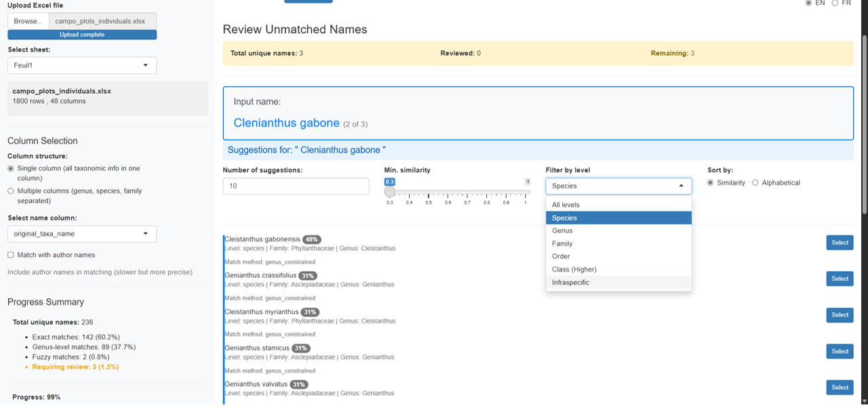
Task: Pick Infraspecific from the level list
Action: [570, 282]
